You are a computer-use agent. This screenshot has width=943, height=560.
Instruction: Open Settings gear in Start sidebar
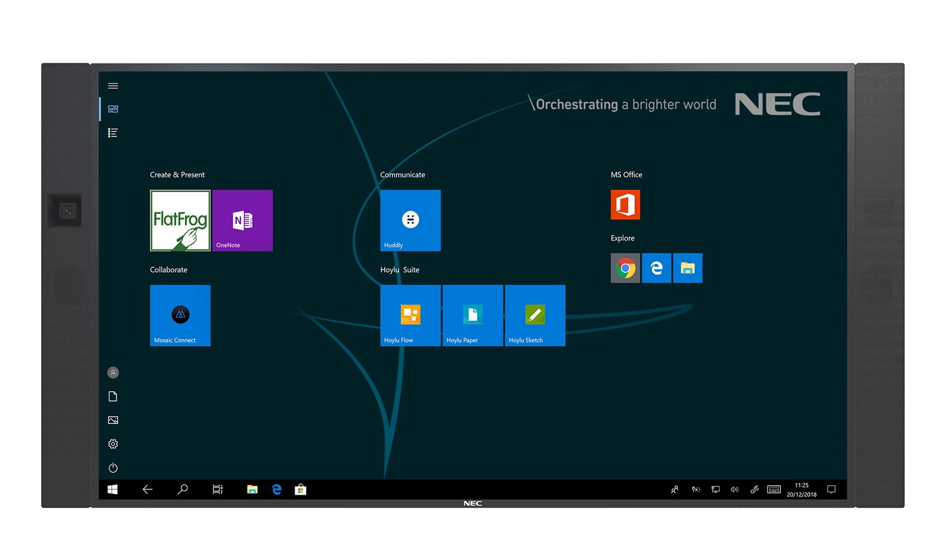click(113, 444)
